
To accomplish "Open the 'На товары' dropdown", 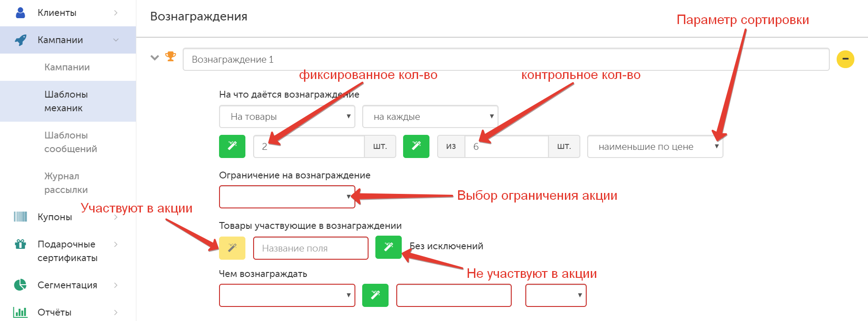I will click(287, 117).
